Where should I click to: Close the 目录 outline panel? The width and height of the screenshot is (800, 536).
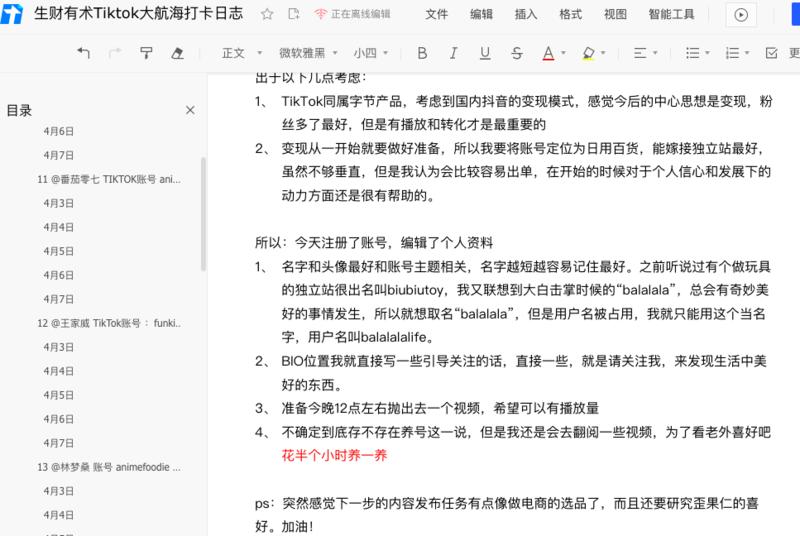point(190,111)
